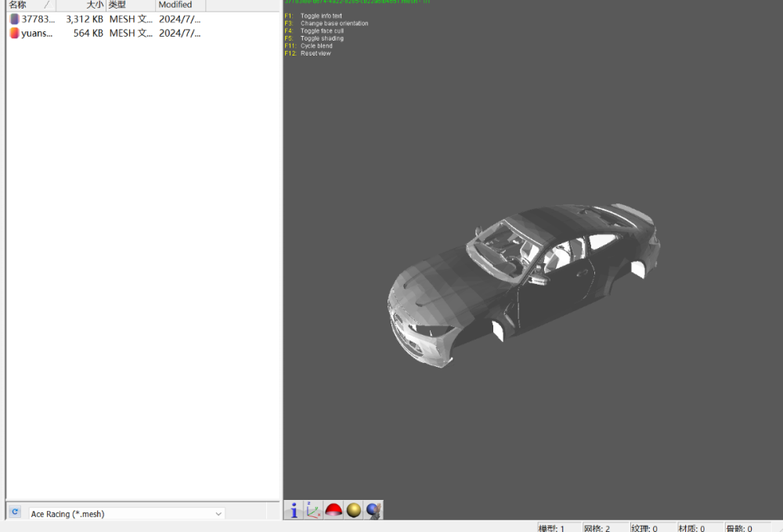The height and width of the screenshot is (532, 783).
Task: Click the 材质: 0 status bar field
Action: (698, 528)
